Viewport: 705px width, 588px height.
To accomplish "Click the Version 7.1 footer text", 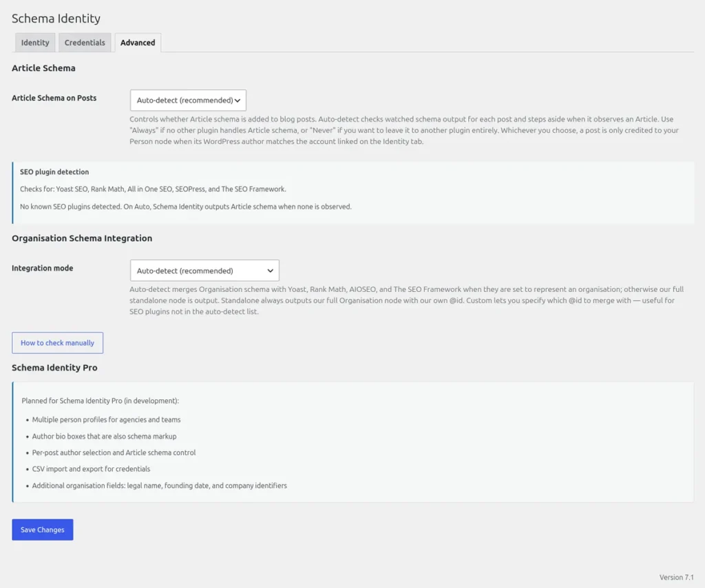I will pyautogui.click(x=676, y=577).
